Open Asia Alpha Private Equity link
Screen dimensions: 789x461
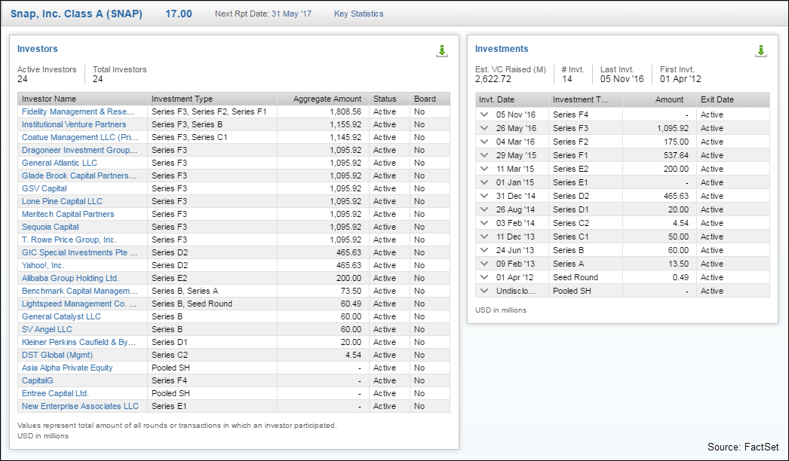click(67, 368)
